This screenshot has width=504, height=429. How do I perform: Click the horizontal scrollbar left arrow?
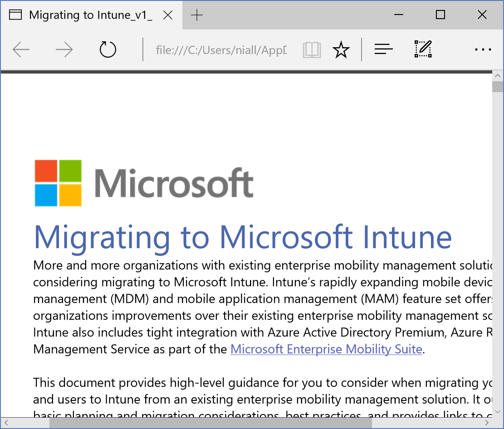coord(6,423)
